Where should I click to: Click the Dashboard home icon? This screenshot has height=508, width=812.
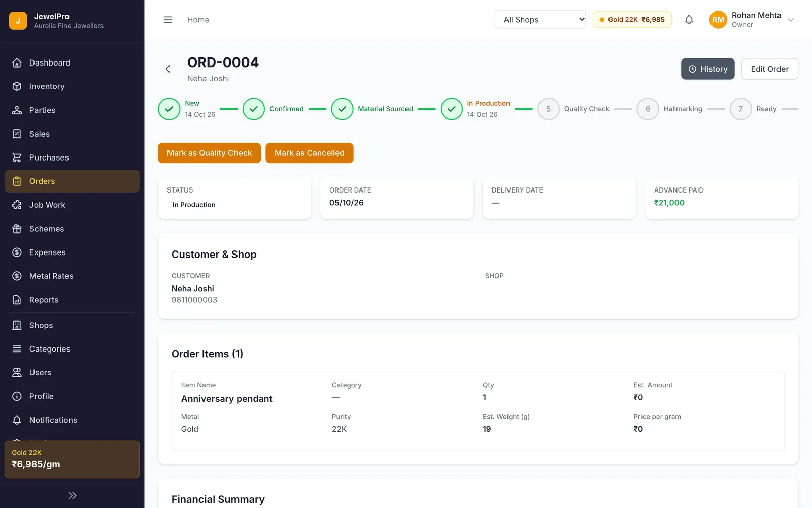coord(17,62)
